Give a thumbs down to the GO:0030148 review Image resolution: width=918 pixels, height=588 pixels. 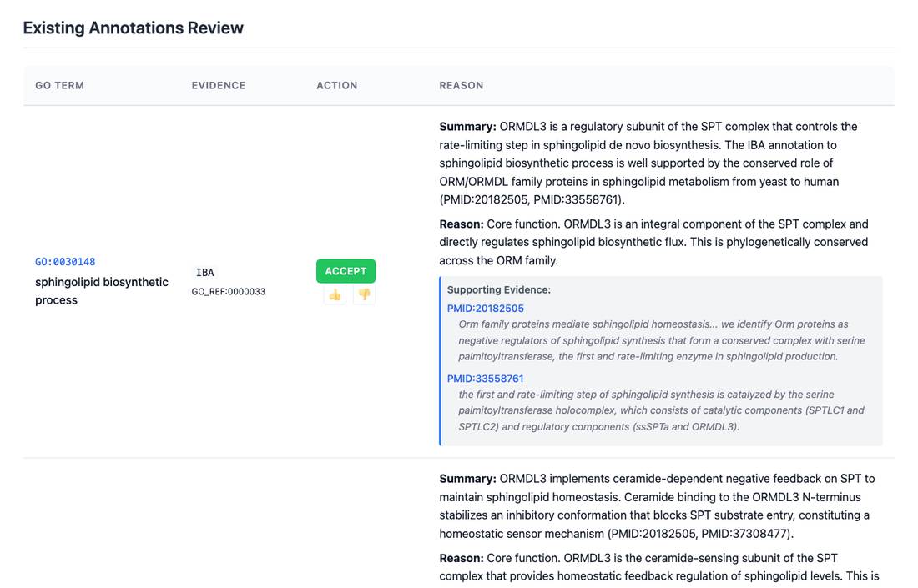tap(364, 295)
